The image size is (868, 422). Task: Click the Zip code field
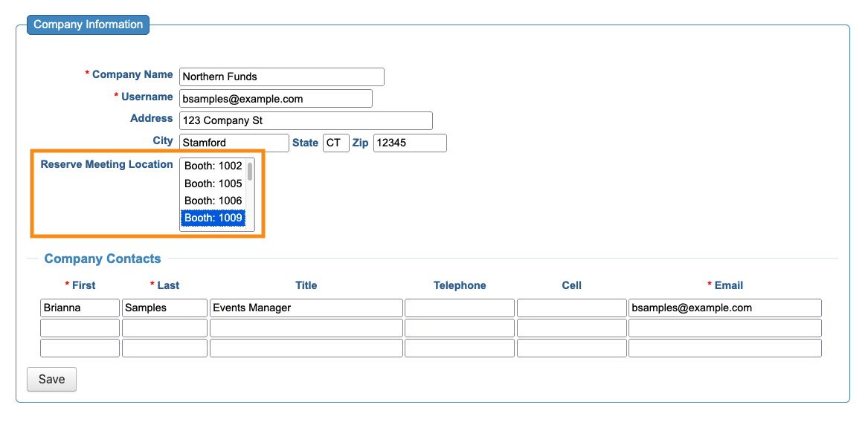(409, 143)
